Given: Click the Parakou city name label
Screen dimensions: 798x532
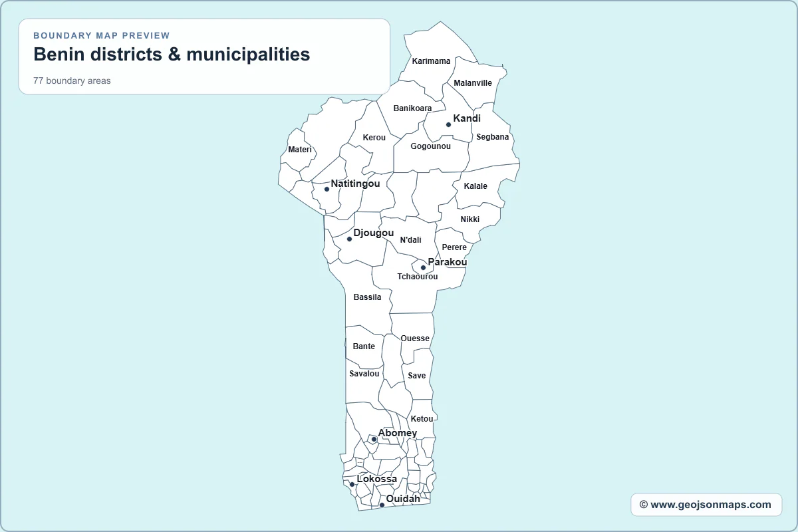Looking at the screenshot, I should pyautogui.click(x=448, y=262).
